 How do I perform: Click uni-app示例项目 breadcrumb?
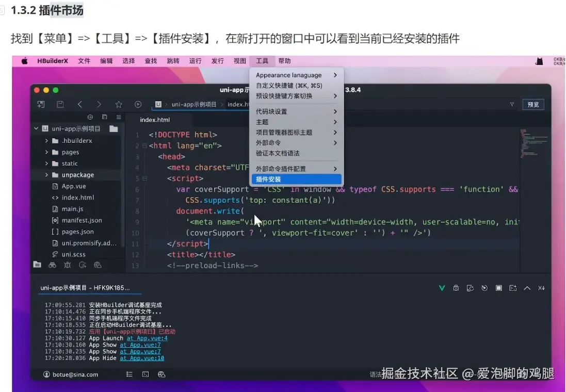point(194,104)
